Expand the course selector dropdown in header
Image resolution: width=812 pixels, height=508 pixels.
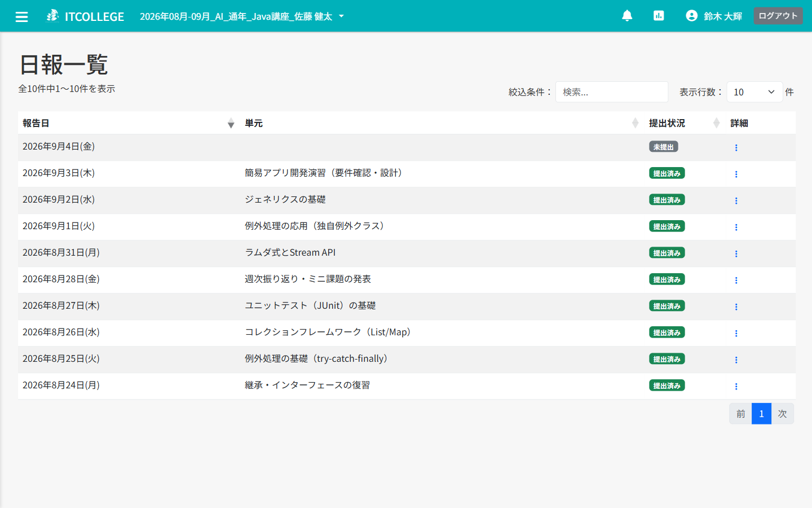coord(242,16)
